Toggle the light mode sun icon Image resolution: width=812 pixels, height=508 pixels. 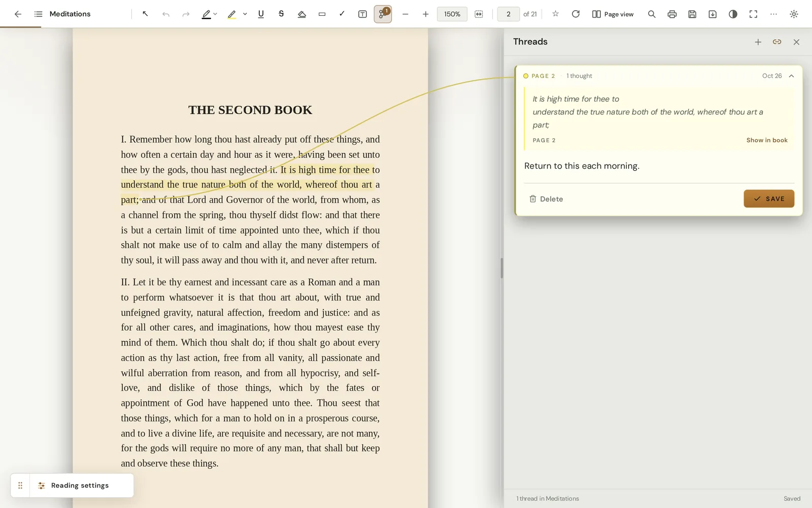point(794,14)
